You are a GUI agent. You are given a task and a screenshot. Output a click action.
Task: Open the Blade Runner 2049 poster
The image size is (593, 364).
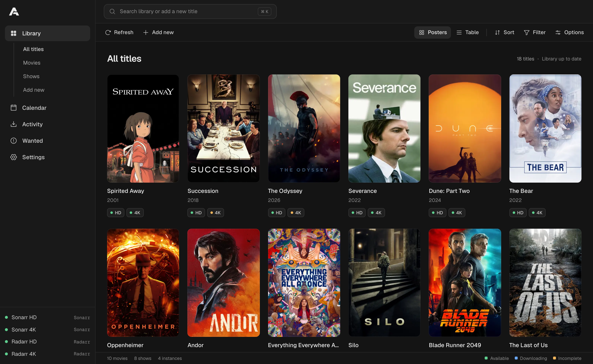[465, 283]
